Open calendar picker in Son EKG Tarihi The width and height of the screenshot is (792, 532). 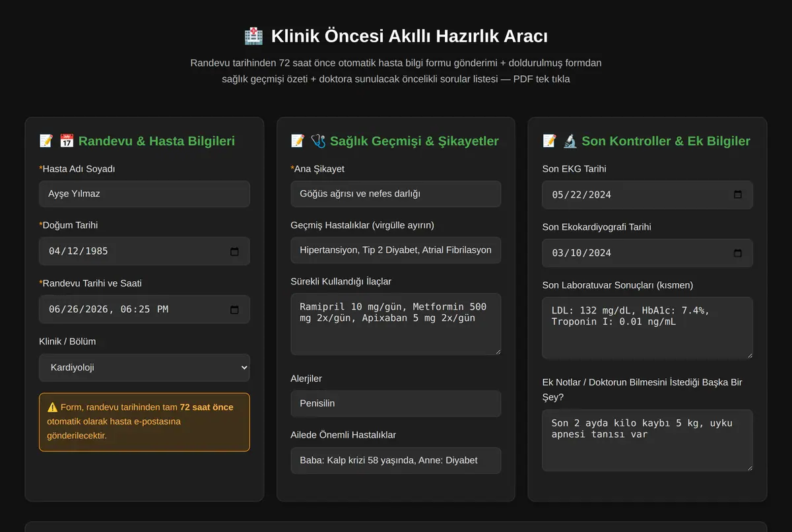coord(738,195)
